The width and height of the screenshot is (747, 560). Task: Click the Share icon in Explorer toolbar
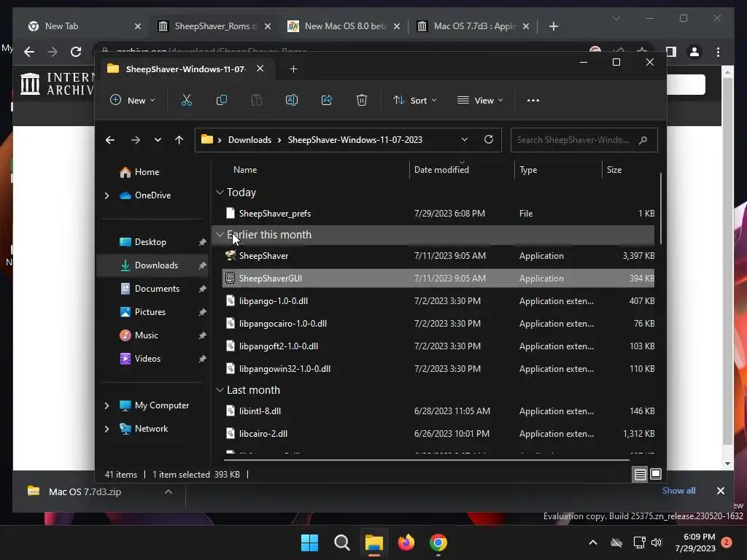click(x=327, y=101)
